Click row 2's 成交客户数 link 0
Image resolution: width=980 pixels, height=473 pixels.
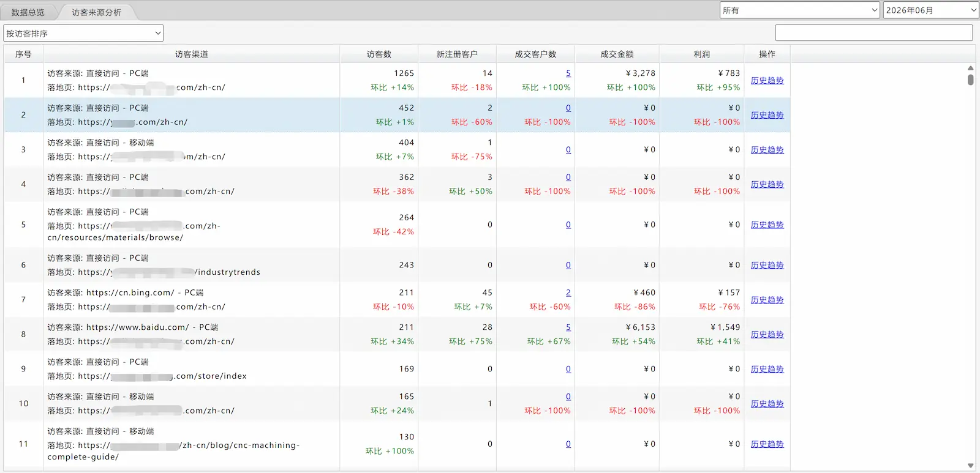pos(568,108)
